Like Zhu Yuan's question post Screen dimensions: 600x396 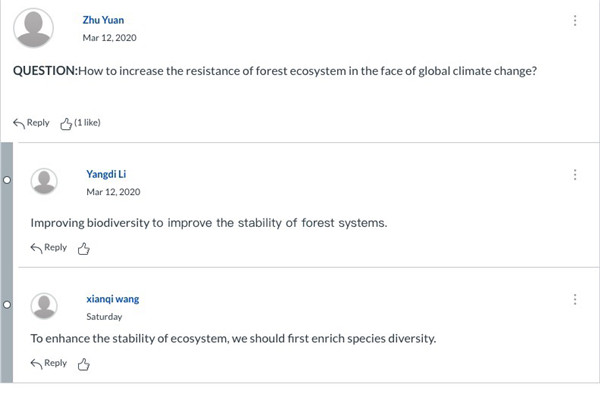pyautogui.click(x=66, y=124)
